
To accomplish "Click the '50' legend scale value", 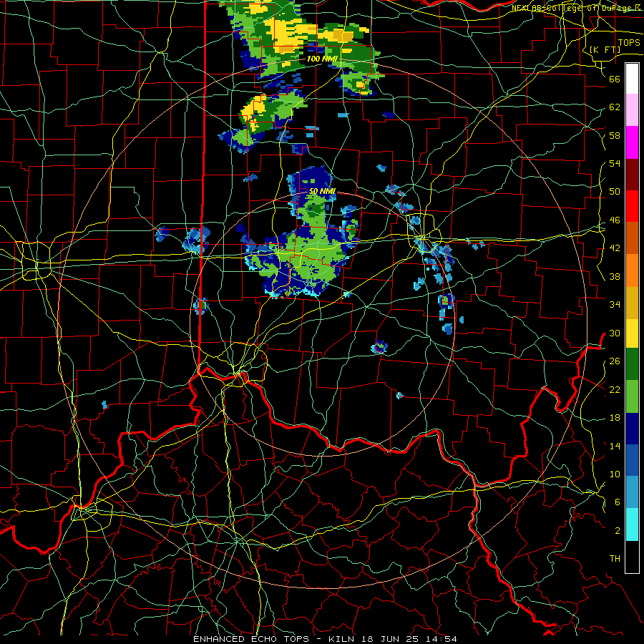I will [615, 192].
